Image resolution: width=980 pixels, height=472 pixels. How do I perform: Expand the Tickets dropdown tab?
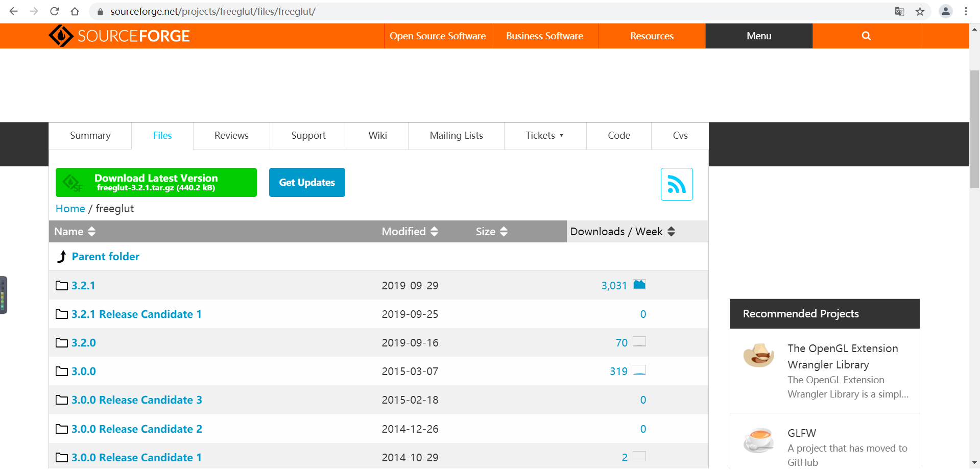point(545,135)
